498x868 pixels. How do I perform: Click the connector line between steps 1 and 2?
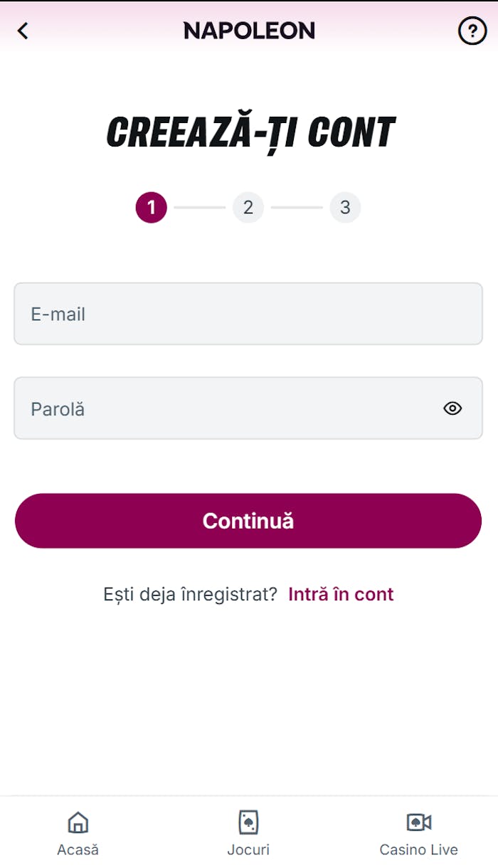tap(199, 208)
